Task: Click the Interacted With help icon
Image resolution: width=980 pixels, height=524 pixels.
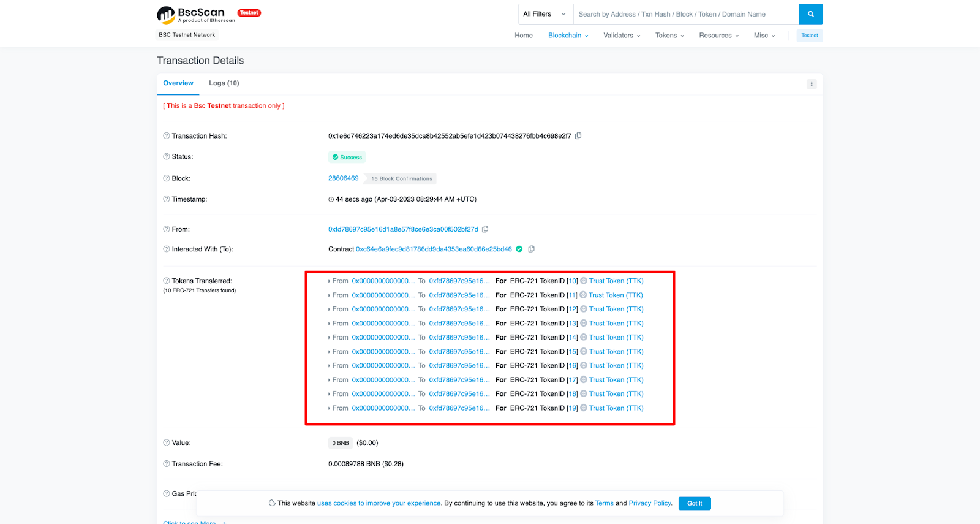Action: (167, 249)
